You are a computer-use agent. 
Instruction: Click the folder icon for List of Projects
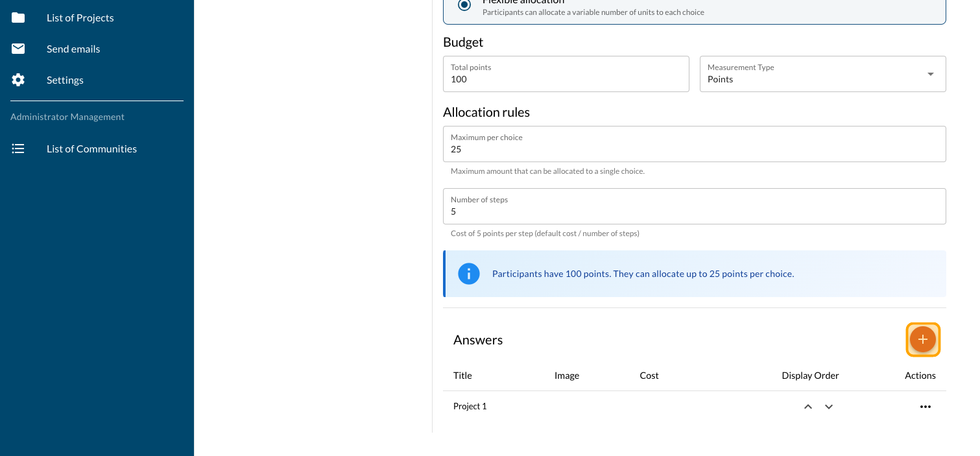pyautogui.click(x=18, y=18)
